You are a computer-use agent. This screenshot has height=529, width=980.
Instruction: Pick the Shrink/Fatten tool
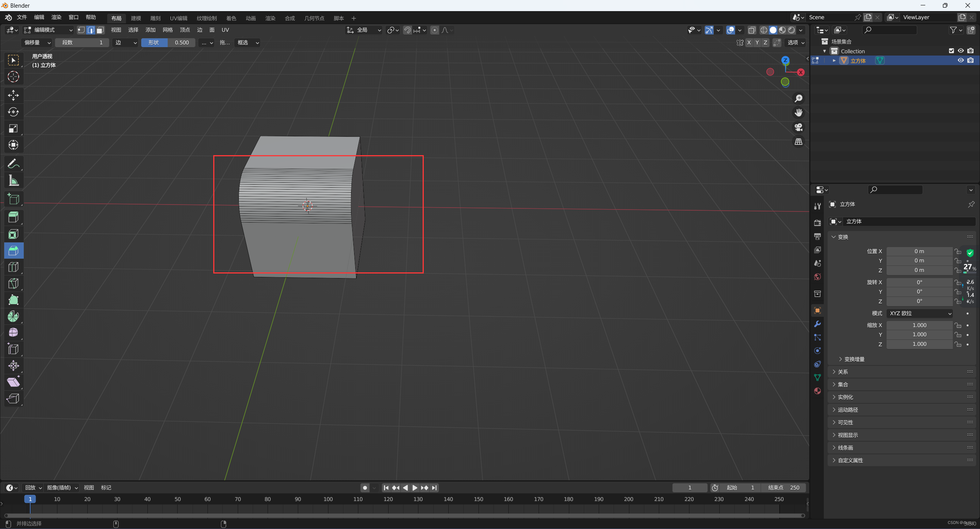pos(13,366)
